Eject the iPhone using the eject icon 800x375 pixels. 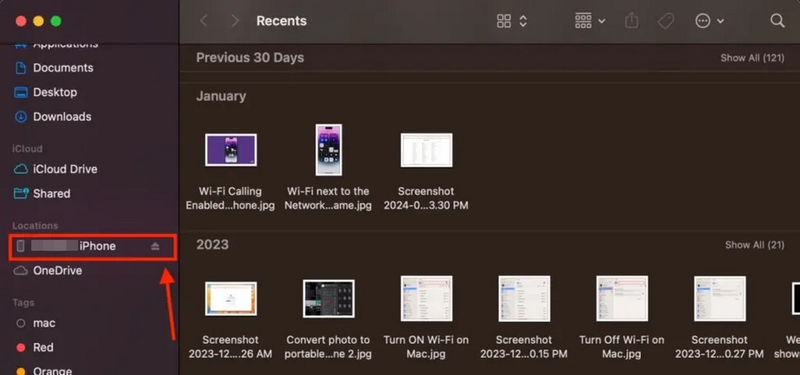pyautogui.click(x=155, y=246)
